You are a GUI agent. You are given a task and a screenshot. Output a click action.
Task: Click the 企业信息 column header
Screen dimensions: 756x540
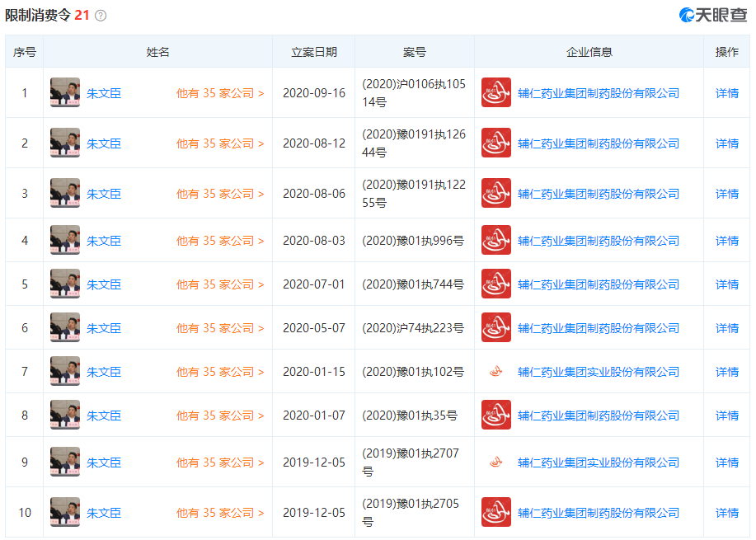click(589, 52)
